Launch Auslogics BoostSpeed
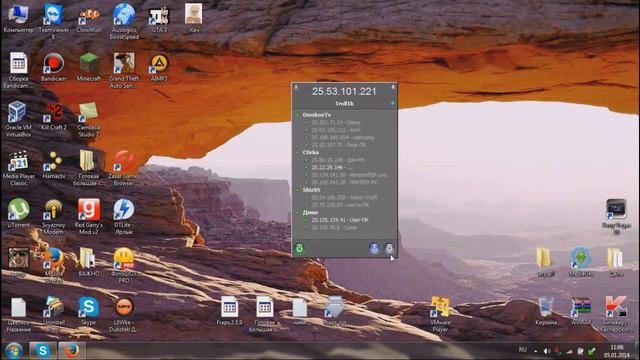This screenshot has width=640, height=360. click(124, 22)
